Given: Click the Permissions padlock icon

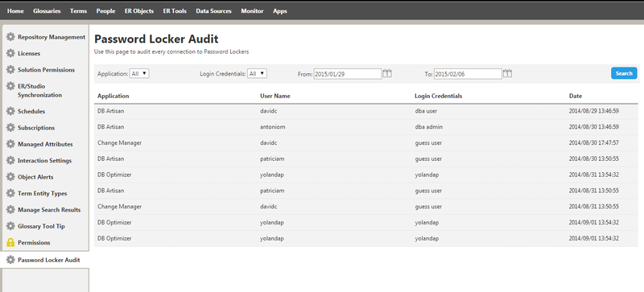Looking at the screenshot, I should click(x=10, y=242).
